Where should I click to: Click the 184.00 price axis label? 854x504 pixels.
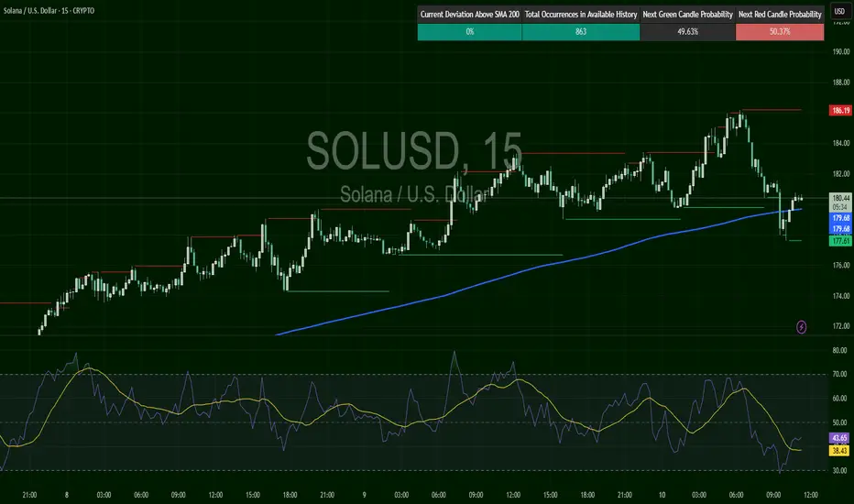(841, 143)
